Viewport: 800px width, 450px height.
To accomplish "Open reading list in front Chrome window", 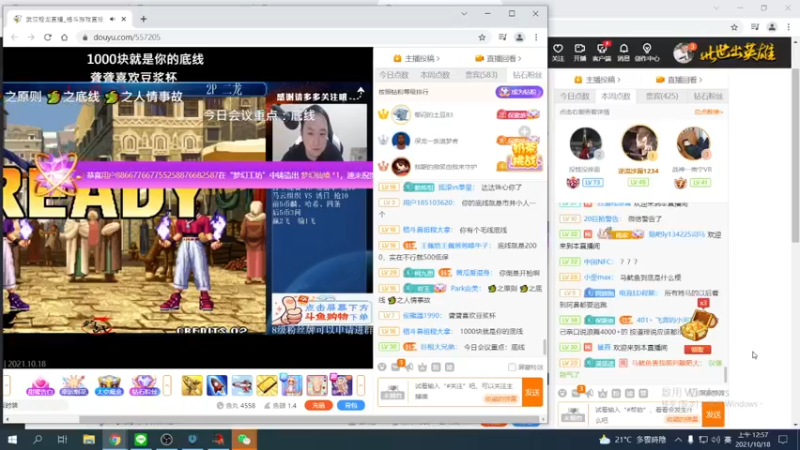I will pyautogui.click(x=503, y=37).
